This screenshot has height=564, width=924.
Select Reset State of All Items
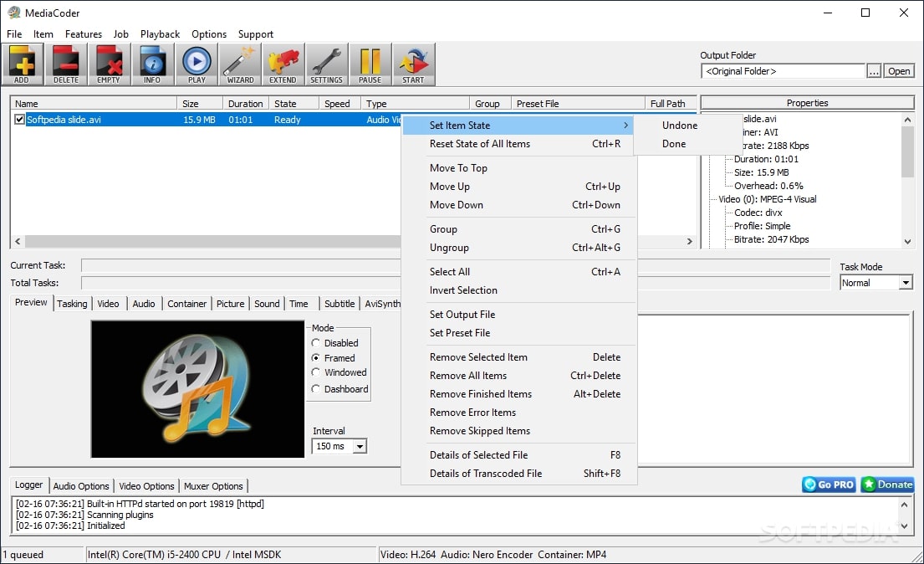point(518,143)
